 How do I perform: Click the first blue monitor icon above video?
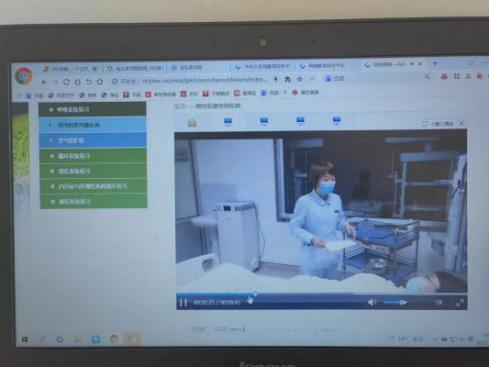tap(228, 122)
